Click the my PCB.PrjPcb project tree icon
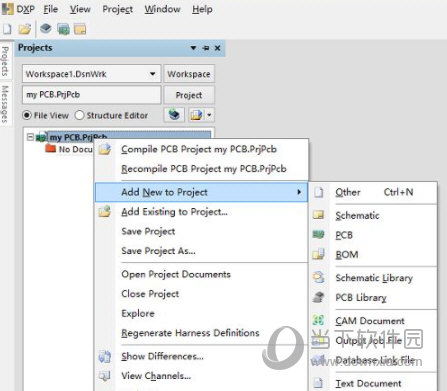The image size is (447, 391). tap(41, 137)
